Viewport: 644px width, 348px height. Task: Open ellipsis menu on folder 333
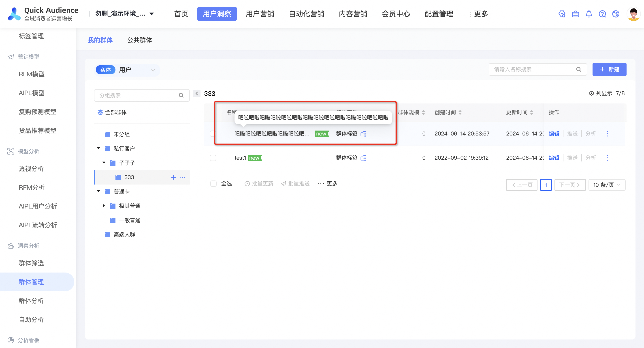(183, 177)
